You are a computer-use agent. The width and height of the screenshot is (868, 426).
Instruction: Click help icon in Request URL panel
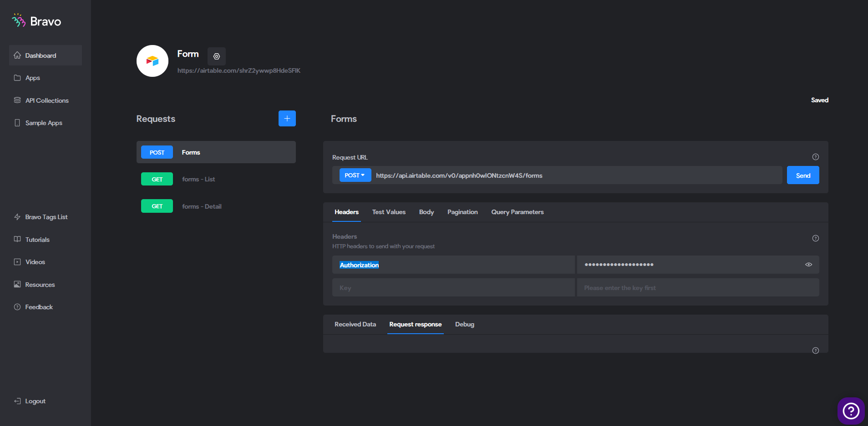click(816, 157)
